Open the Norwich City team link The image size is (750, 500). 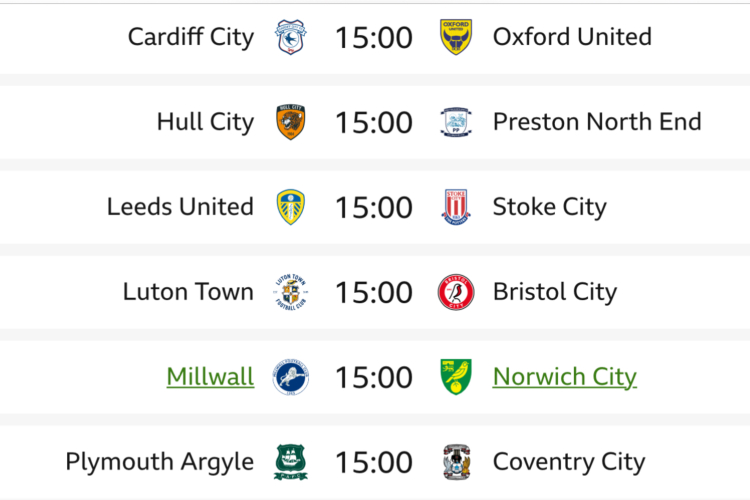coord(564,377)
